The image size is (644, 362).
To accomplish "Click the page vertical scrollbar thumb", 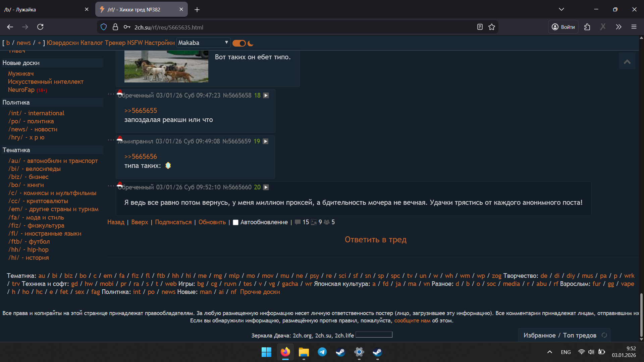I will click(641, 315).
